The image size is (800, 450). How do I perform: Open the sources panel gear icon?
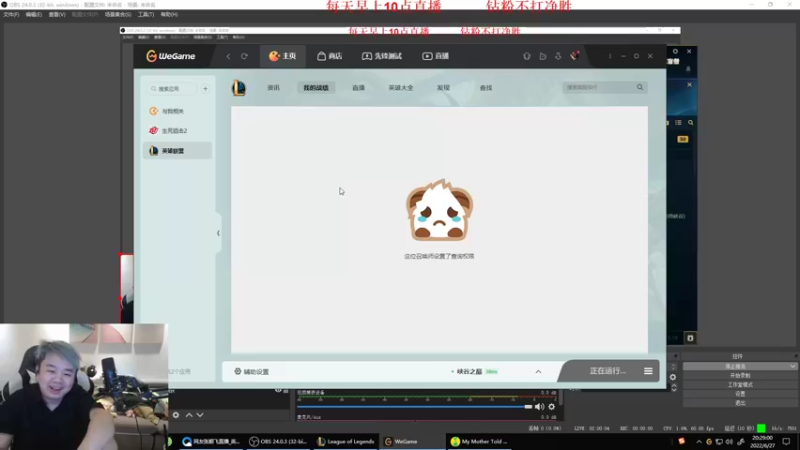coord(176,415)
